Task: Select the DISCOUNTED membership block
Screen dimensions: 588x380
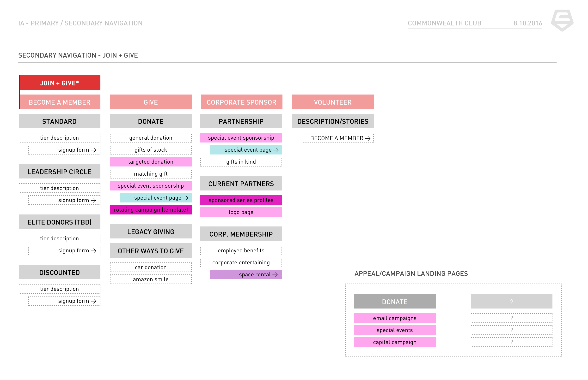Action: pyautogui.click(x=60, y=272)
